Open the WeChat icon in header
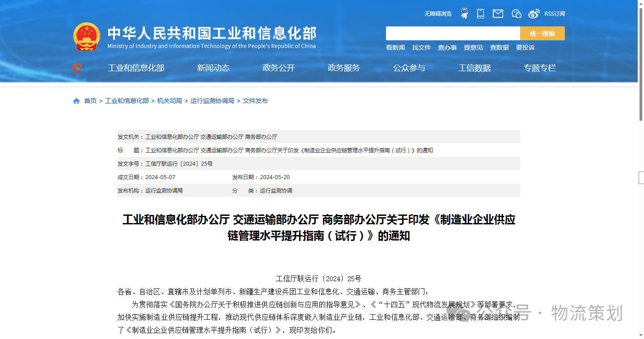The width and height of the screenshot is (644, 339). pos(516,14)
